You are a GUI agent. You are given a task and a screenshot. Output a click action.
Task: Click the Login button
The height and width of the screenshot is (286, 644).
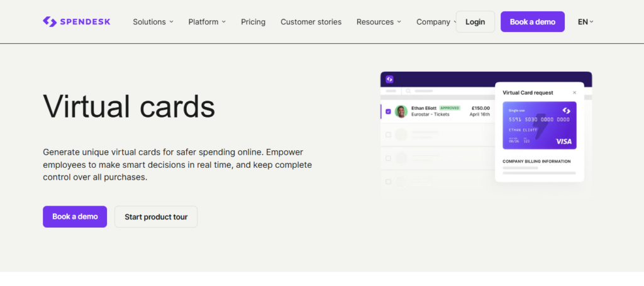[475, 22]
